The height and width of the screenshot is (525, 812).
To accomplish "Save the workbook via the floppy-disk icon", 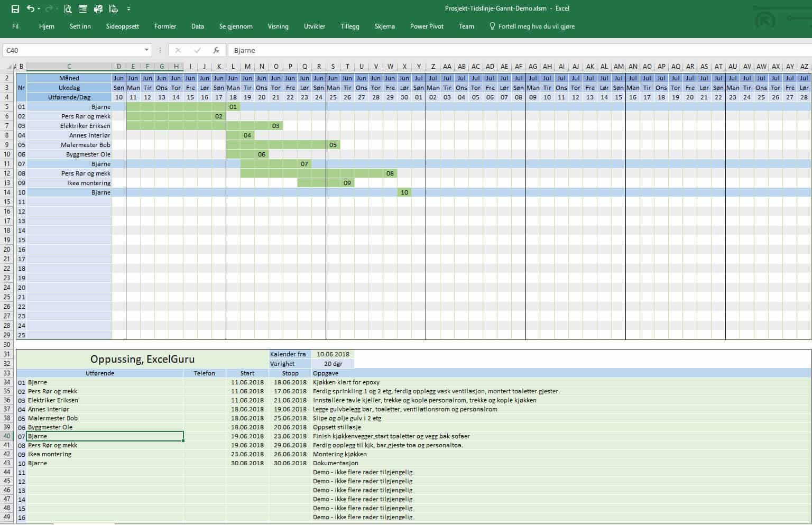I will point(15,8).
